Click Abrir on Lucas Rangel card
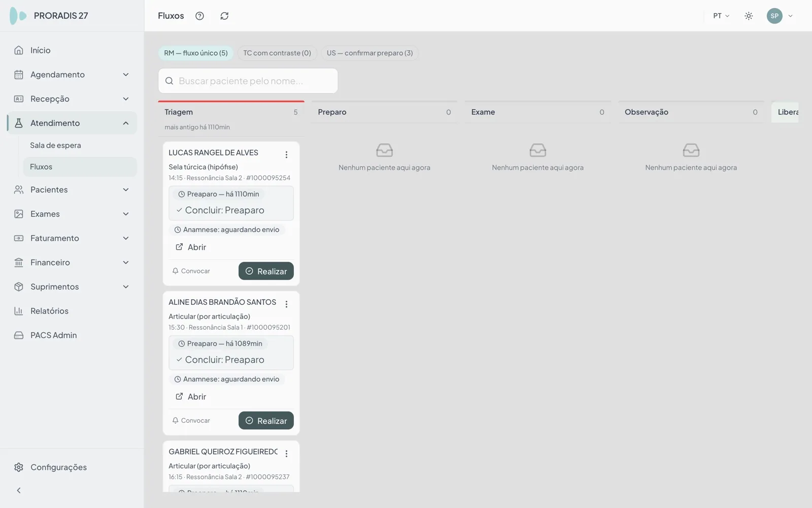This screenshot has width=812, height=508. pos(191,247)
